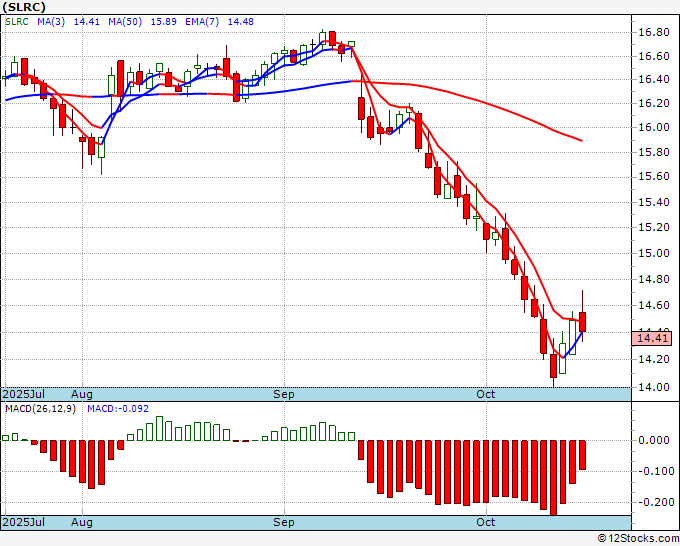Click Sep on the MACD date axis
680x546 pixels.
[x=284, y=522]
